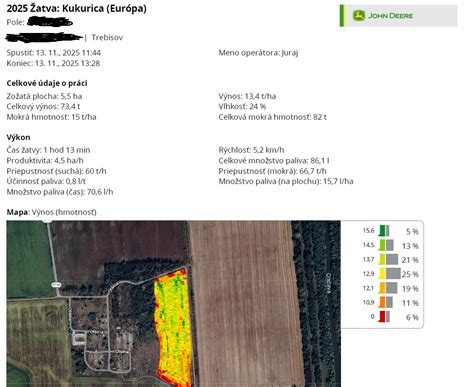Click 'Priepustnosť (suchá): 60 t/h'
Screen dimensions: 474x387
point(56,171)
